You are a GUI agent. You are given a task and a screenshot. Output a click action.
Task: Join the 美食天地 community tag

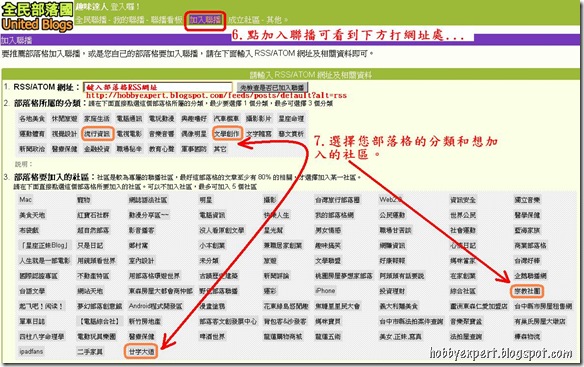tap(32, 215)
